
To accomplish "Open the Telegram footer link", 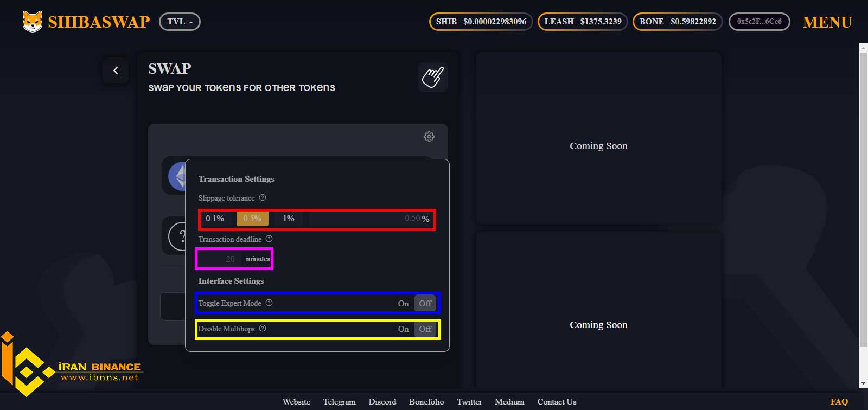I will tap(340, 402).
